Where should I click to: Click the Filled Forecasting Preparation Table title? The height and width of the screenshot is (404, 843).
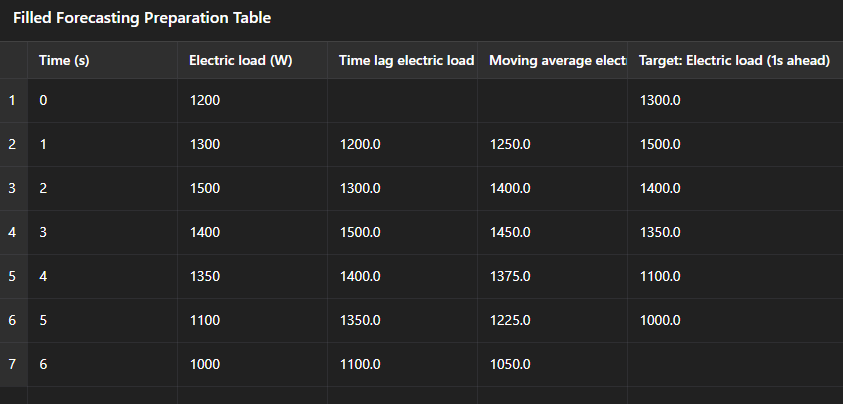click(x=142, y=18)
